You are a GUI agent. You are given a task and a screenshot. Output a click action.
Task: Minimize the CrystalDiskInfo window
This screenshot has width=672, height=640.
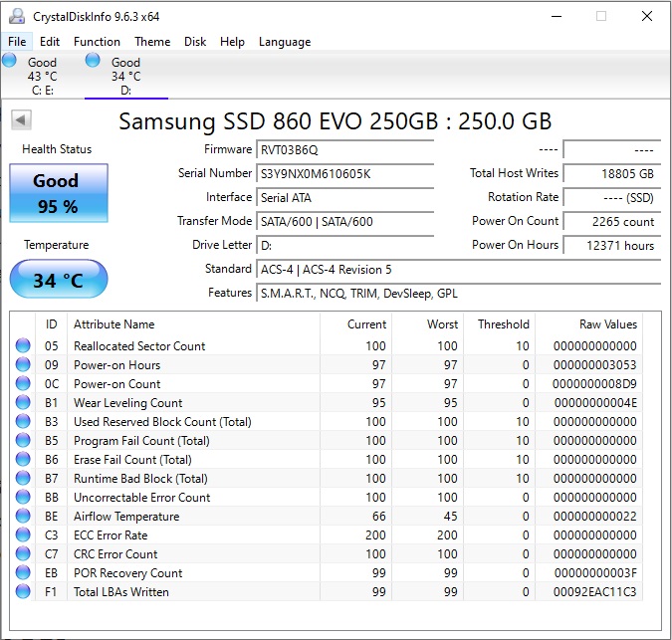(x=557, y=16)
